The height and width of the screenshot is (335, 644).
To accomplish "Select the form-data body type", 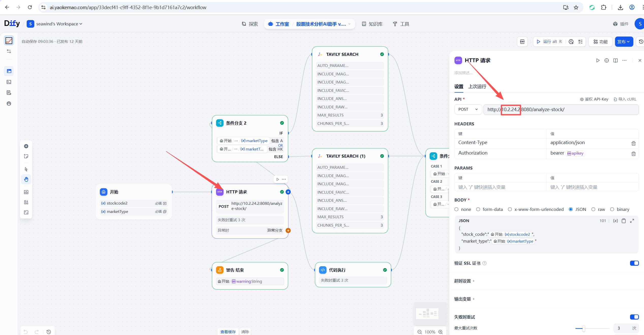I will [x=478, y=209].
